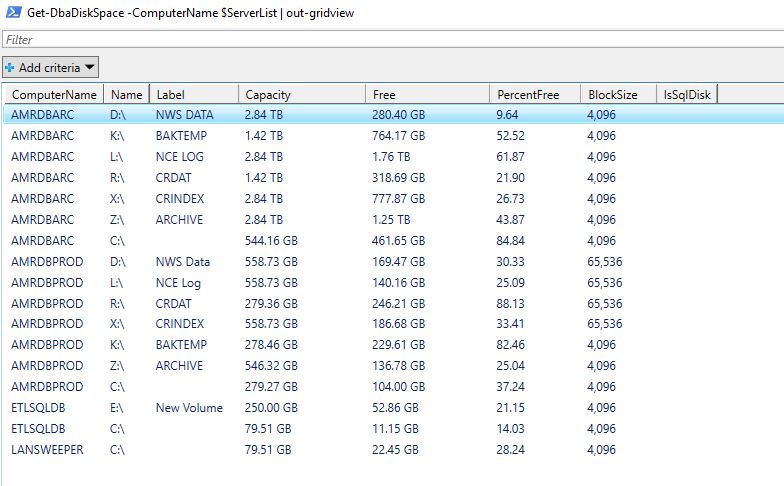This screenshot has height=486, width=784.
Task: Sort by BlockSize column header
Action: tap(617, 95)
